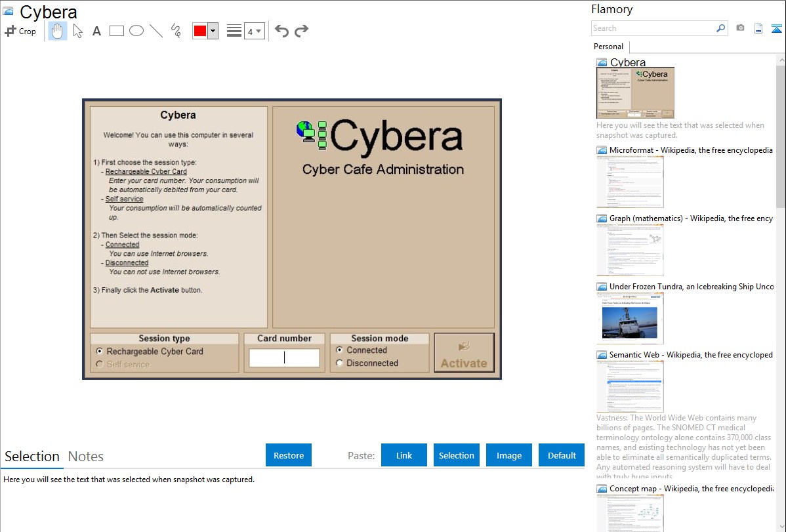Image resolution: width=786 pixels, height=532 pixels.
Task: Choose Rechargeable Cyber Card radio button
Action: [x=100, y=352]
